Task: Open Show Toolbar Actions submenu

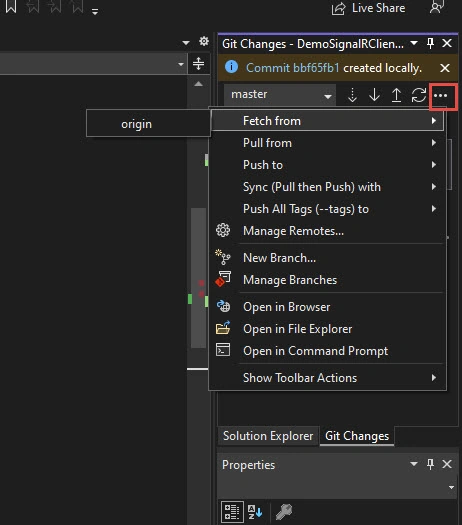Action: click(x=327, y=378)
